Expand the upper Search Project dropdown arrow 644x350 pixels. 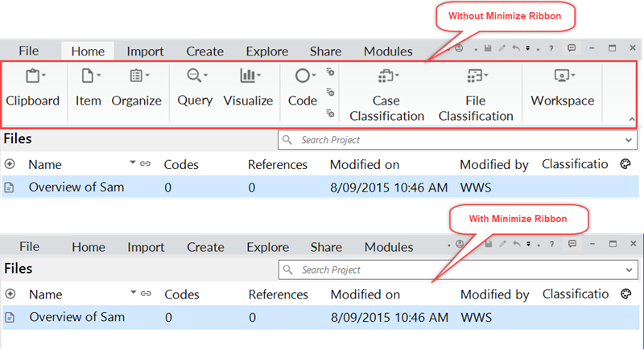(x=629, y=140)
